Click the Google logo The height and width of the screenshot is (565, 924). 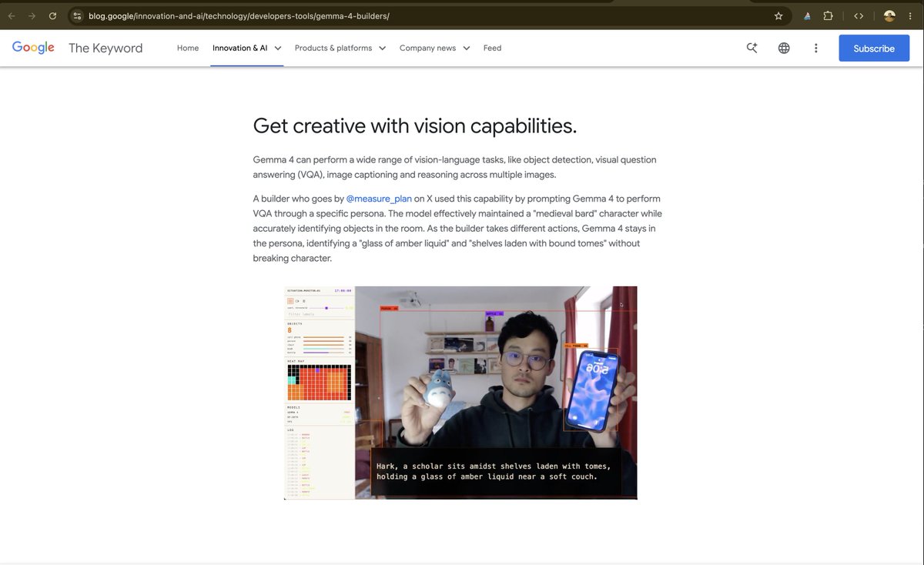click(x=33, y=48)
